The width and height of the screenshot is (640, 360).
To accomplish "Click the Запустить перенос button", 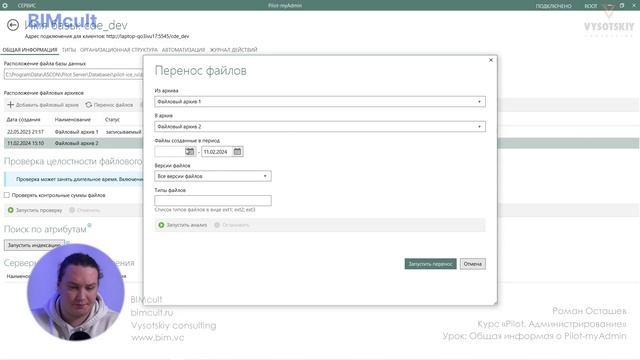I will pos(431,264).
